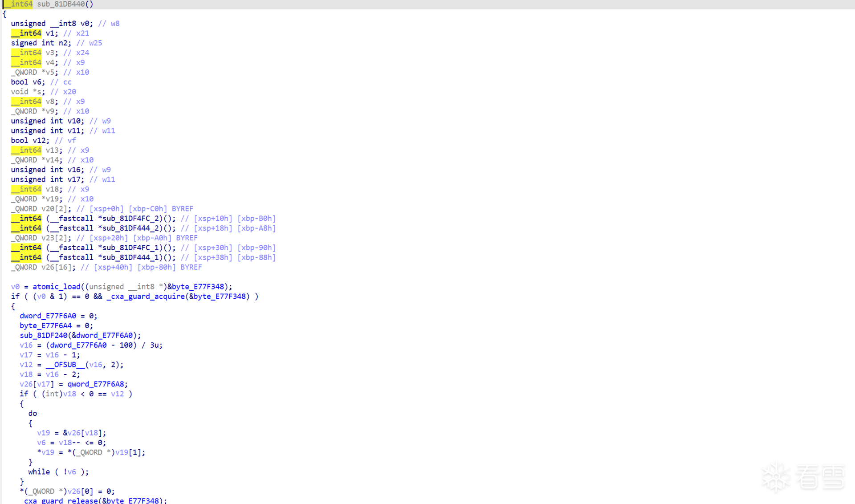The height and width of the screenshot is (504, 855).
Task: Click the v23[2] array declaration
Action: click(54, 238)
